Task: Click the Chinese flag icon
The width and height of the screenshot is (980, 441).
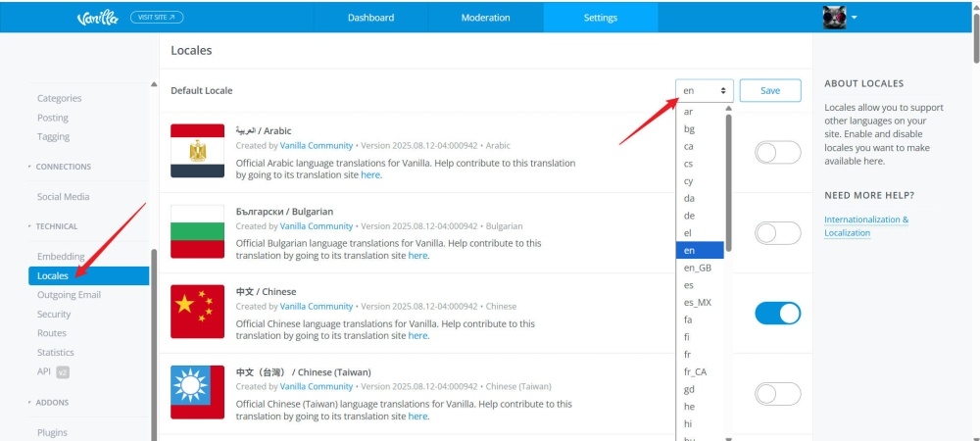Action: (197, 312)
